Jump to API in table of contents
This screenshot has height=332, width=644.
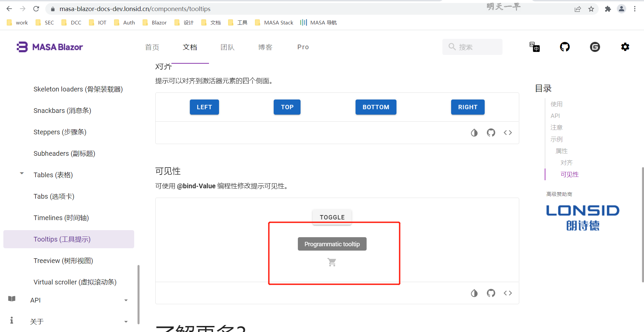555,116
